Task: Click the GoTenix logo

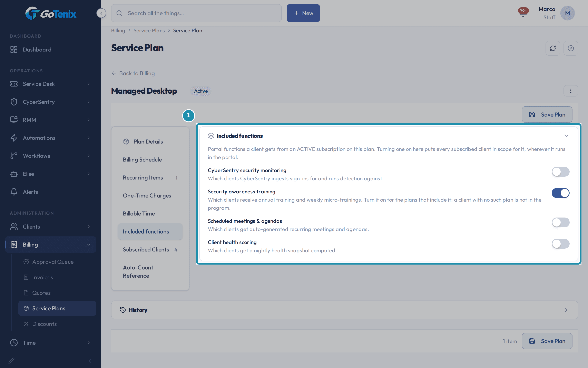Action: [x=51, y=13]
